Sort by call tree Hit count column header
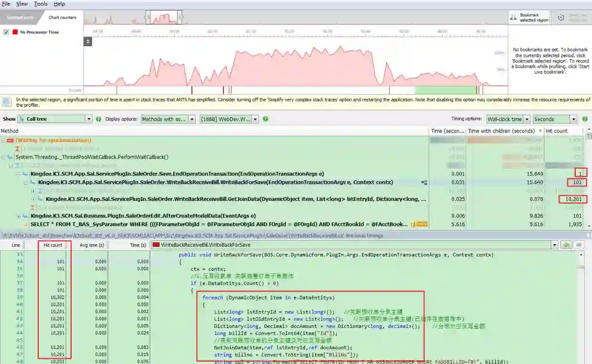Image resolution: width=592 pixels, height=364 pixels. (x=565, y=131)
